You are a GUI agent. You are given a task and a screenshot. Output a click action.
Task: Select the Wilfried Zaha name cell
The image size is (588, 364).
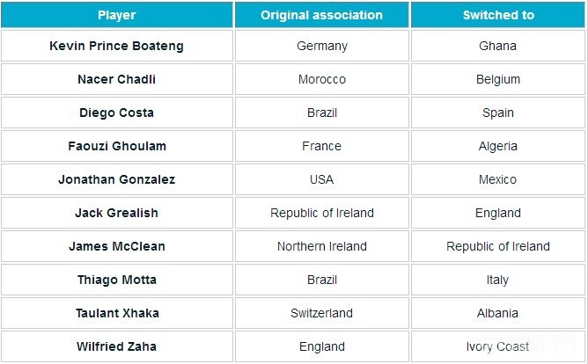(117, 346)
